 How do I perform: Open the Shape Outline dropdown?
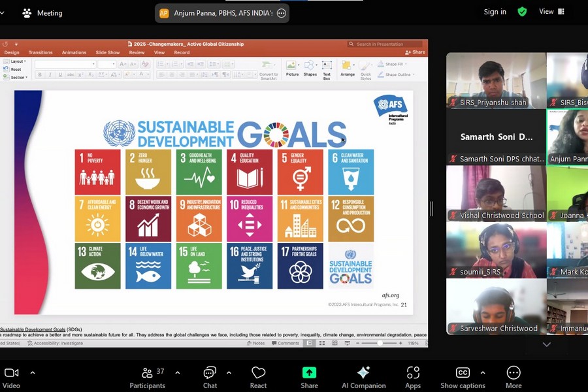[x=397, y=74]
